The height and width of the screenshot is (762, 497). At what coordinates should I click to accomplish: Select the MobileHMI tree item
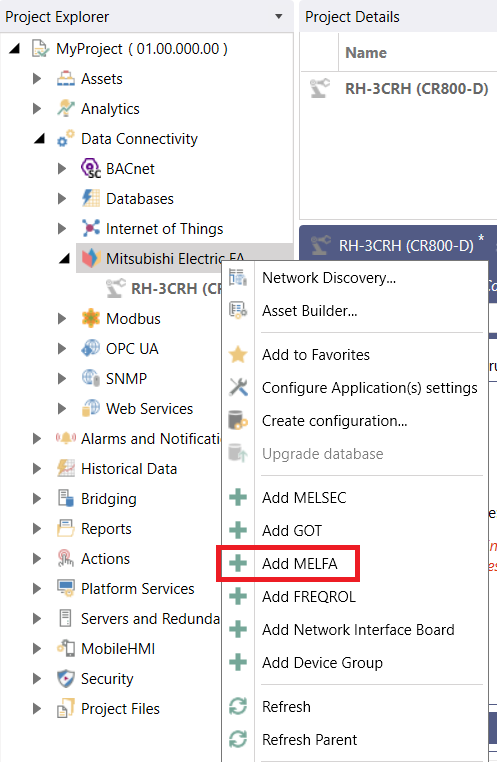tap(118, 649)
